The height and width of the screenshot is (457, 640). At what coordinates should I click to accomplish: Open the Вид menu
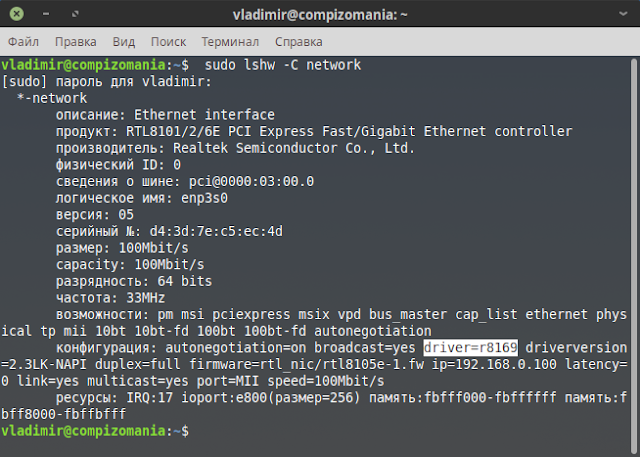(124, 42)
